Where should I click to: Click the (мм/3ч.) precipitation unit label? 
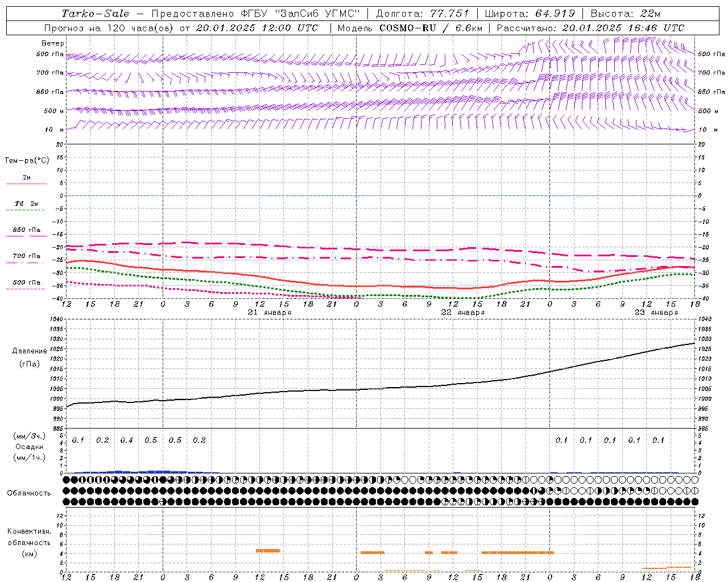[30, 436]
